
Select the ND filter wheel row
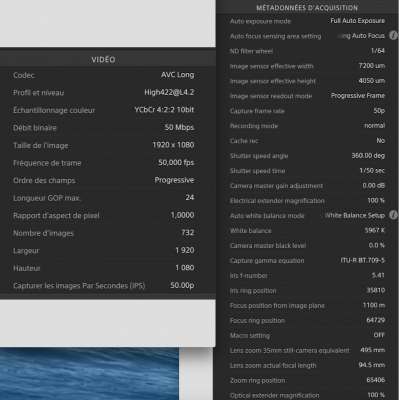(307, 51)
